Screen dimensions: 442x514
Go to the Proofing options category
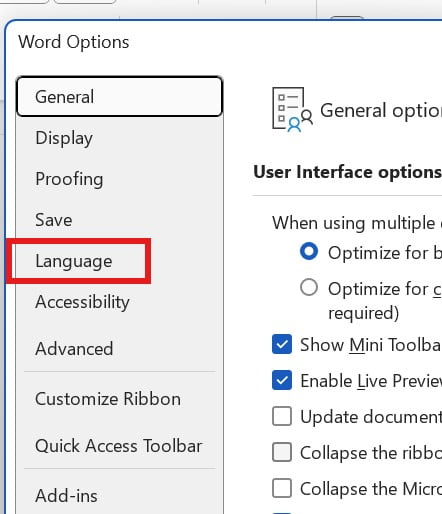tap(69, 179)
